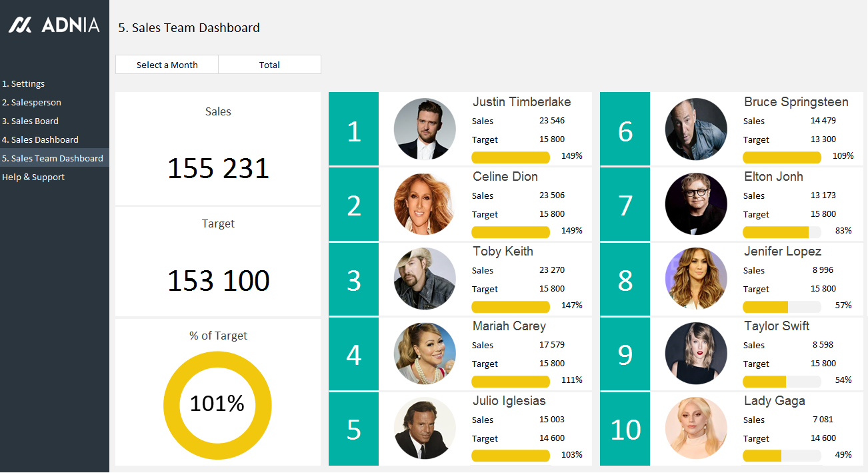This screenshot has height=473, width=868.
Task: Click Justin Timberlake's profile photo
Action: [x=425, y=129]
